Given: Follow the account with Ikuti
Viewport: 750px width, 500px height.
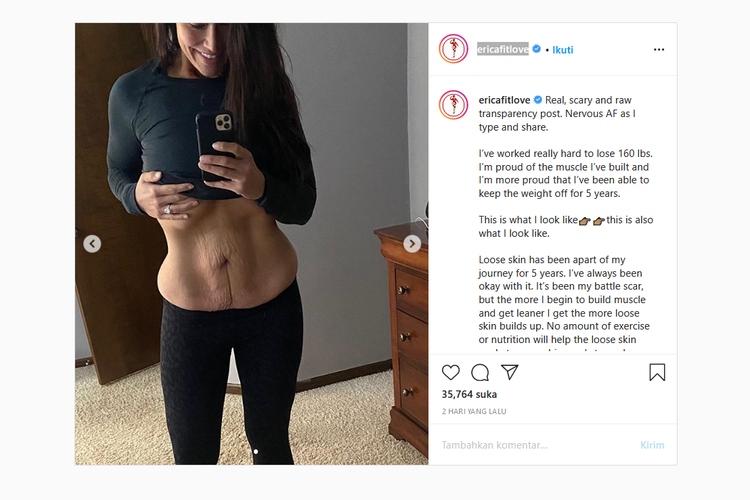Looking at the screenshot, I should [x=562, y=50].
